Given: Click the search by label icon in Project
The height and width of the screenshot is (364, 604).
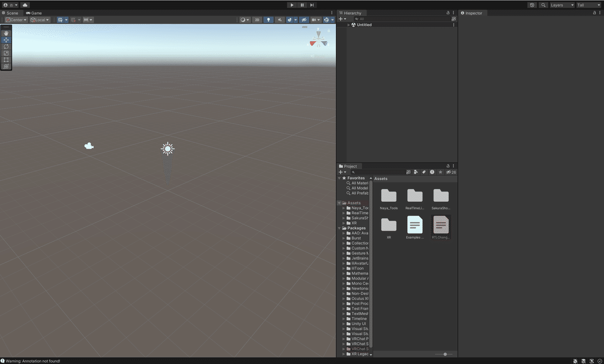Looking at the screenshot, I should tap(423, 172).
